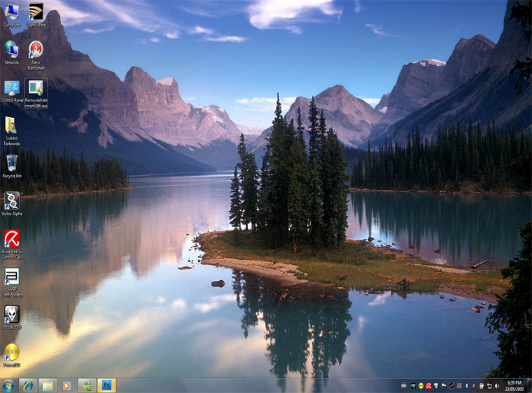532x393 pixels.
Task: Click the orange arrow tray icon
Action: coord(473,386)
